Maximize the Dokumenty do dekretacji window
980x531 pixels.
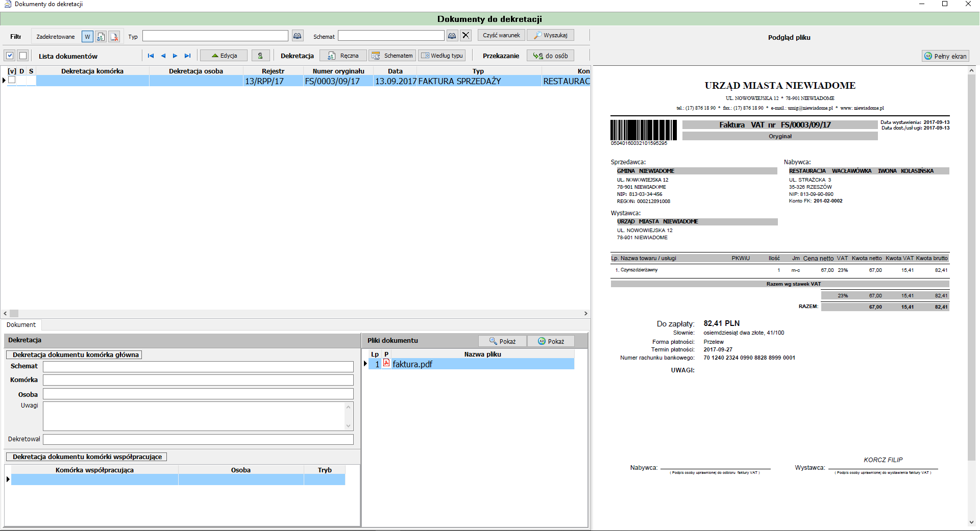click(945, 4)
